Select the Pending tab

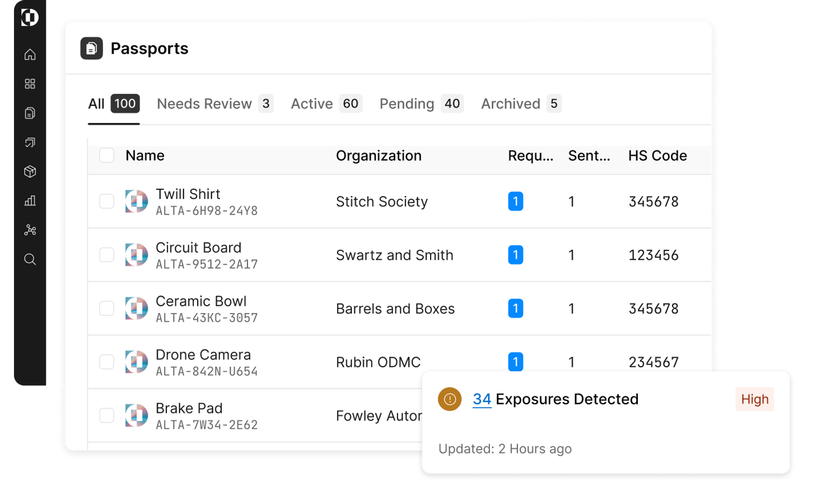(407, 104)
